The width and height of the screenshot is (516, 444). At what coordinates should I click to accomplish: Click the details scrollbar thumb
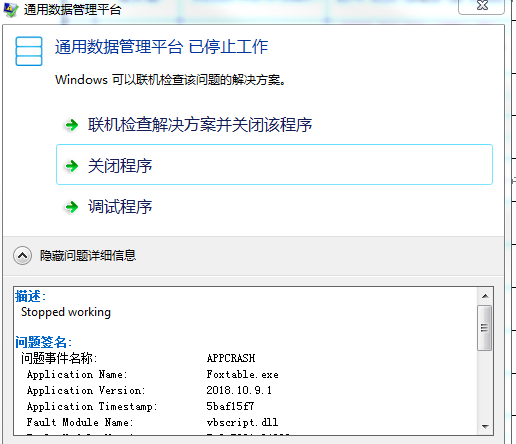pyautogui.click(x=485, y=328)
